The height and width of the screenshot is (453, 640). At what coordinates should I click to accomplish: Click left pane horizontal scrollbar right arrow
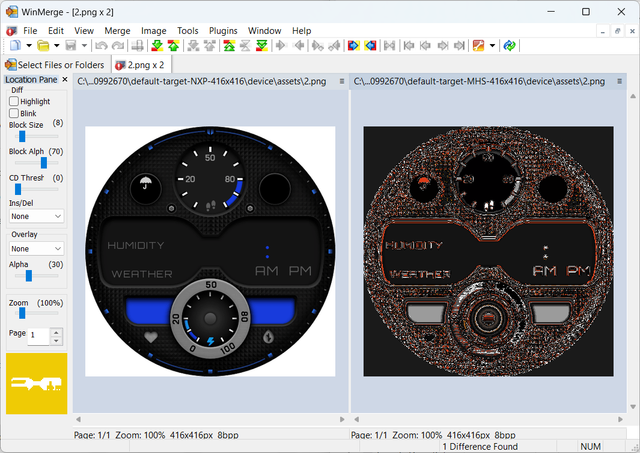point(342,419)
